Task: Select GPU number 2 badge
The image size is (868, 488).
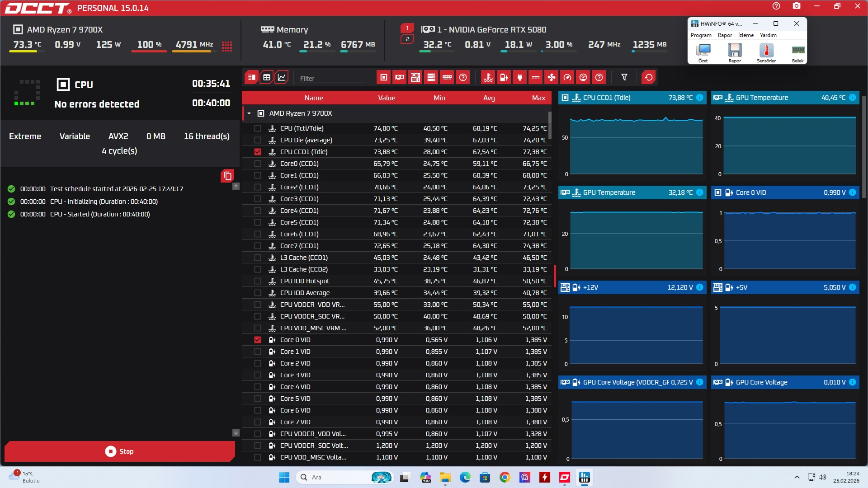Action: pos(407,39)
